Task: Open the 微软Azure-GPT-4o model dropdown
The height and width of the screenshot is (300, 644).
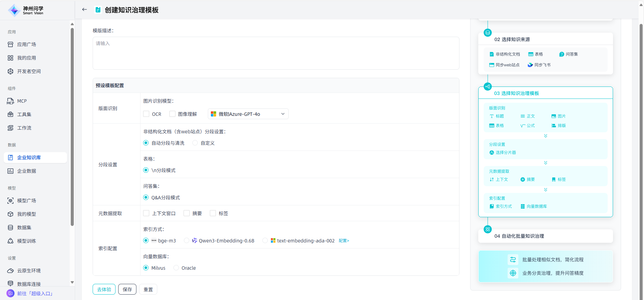Action: [x=248, y=114]
